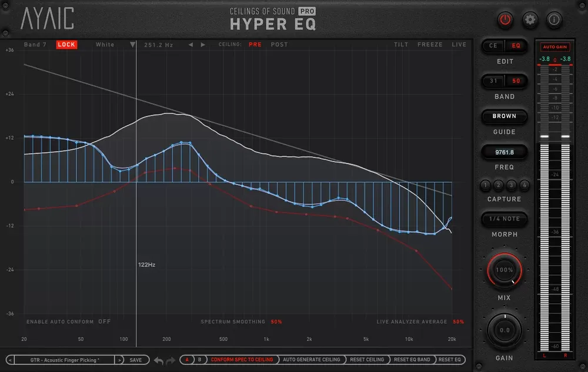Toggle Enable Auto Conform OFF setting

[104, 321]
